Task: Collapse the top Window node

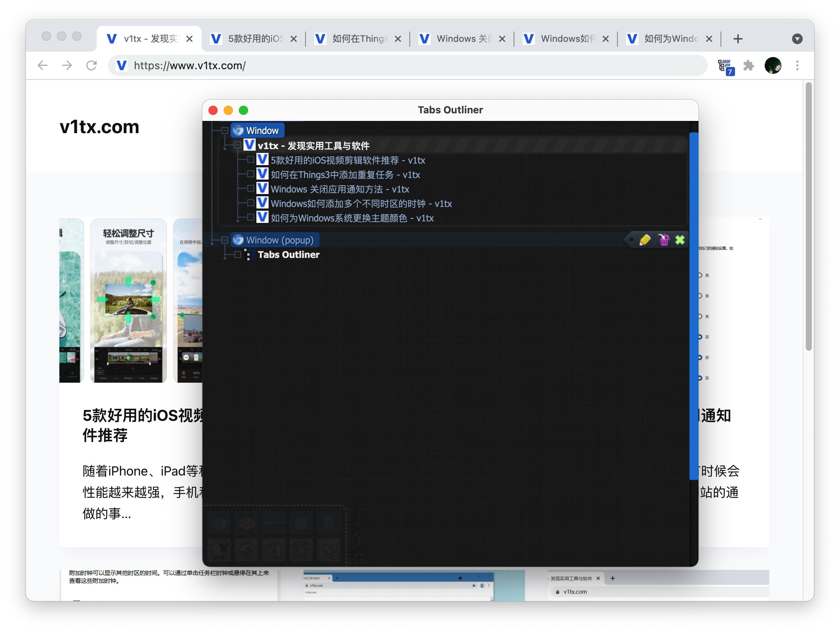Action: (225, 130)
